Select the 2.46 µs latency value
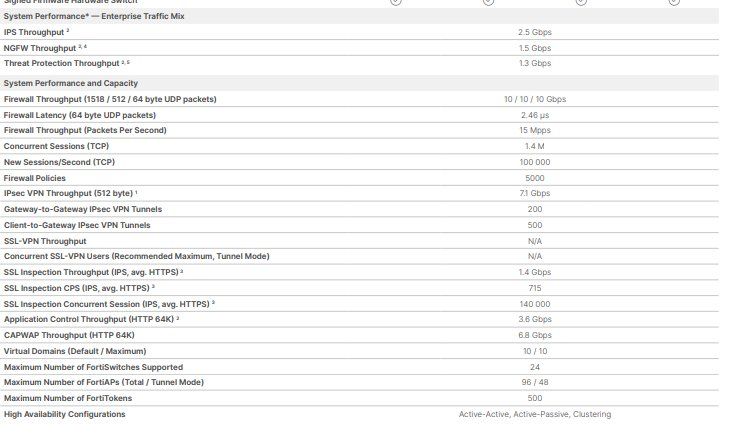738x433 pixels. pyautogui.click(x=535, y=115)
